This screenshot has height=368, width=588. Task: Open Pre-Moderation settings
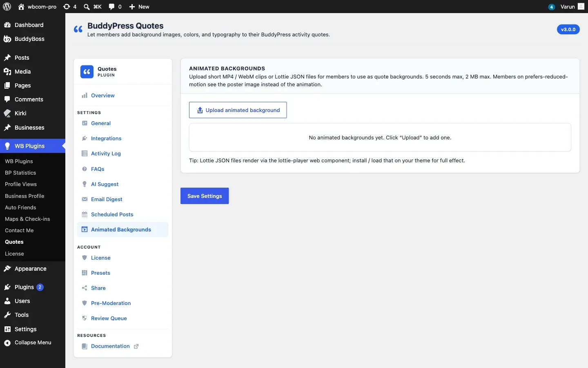122,303
